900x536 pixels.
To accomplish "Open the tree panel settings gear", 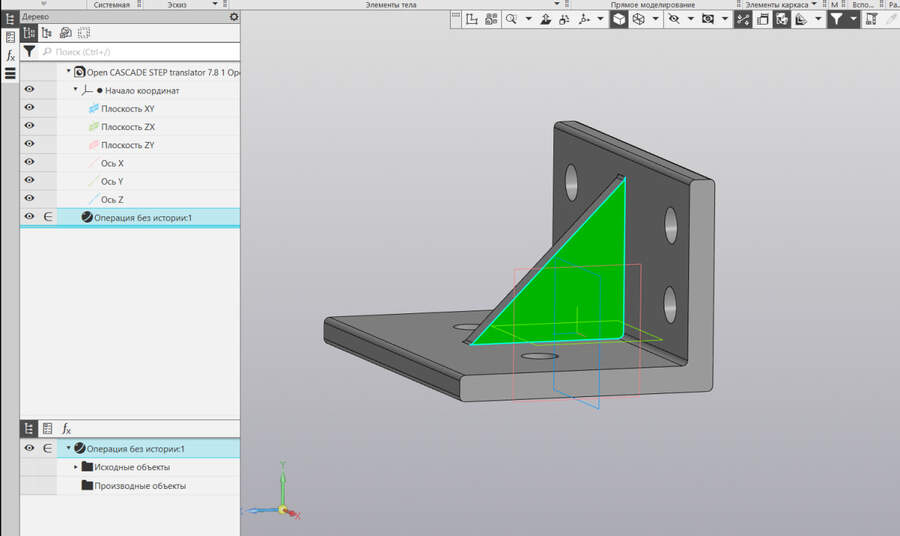I will click(234, 17).
